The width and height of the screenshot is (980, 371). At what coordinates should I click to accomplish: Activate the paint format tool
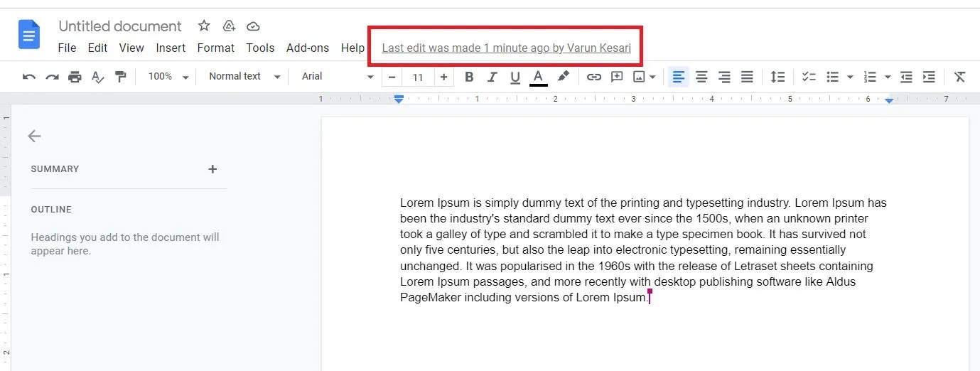120,77
